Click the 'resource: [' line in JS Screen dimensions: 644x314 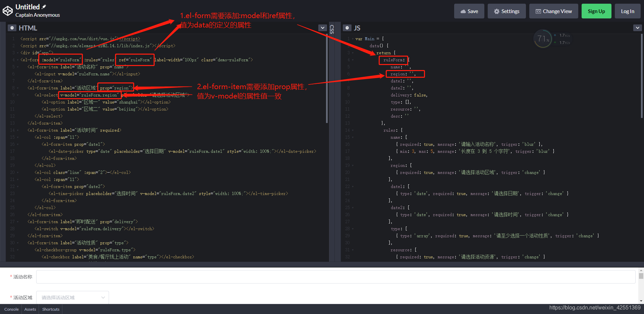point(404,250)
